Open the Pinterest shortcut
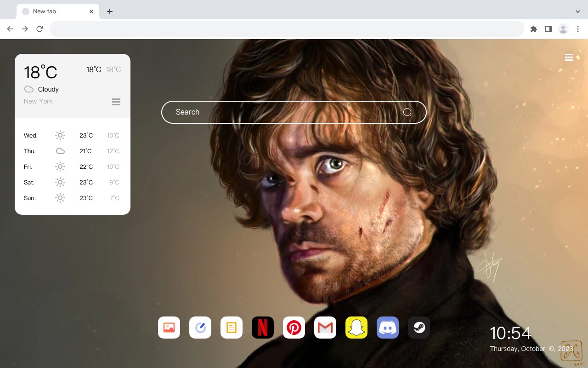Image resolution: width=588 pixels, height=368 pixels. coord(294,328)
